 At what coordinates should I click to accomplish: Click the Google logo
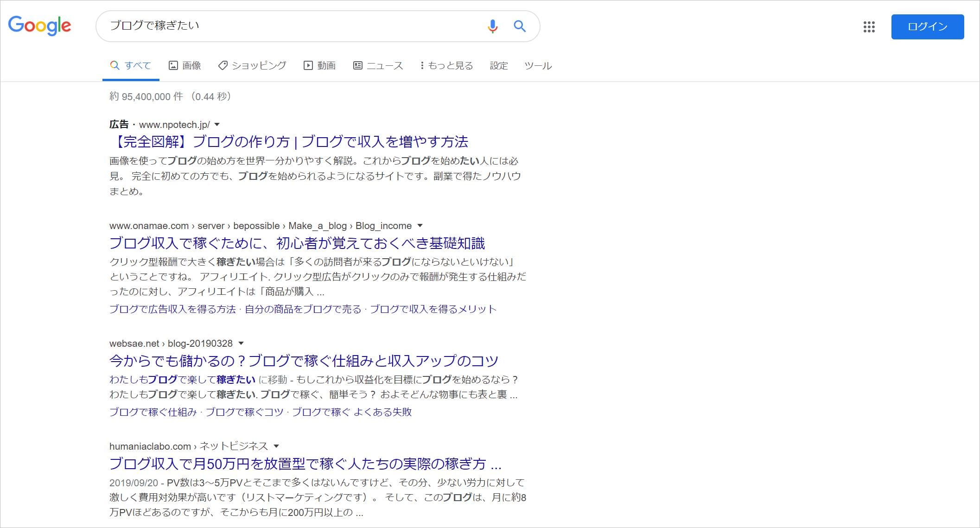[40, 25]
